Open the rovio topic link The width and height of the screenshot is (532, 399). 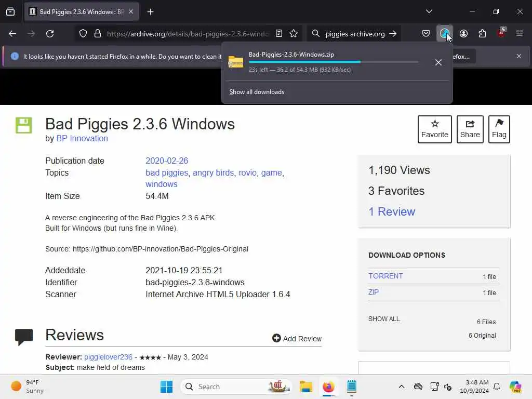(247, 172)
